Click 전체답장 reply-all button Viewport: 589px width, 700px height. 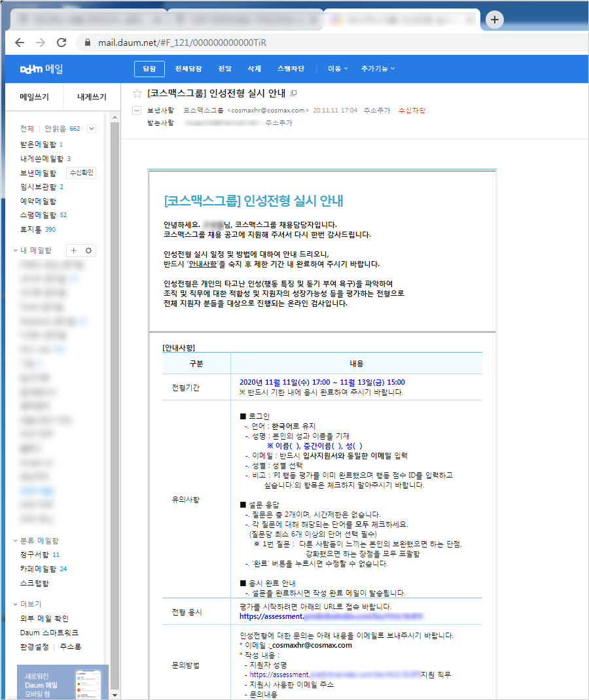click(188, 69)
